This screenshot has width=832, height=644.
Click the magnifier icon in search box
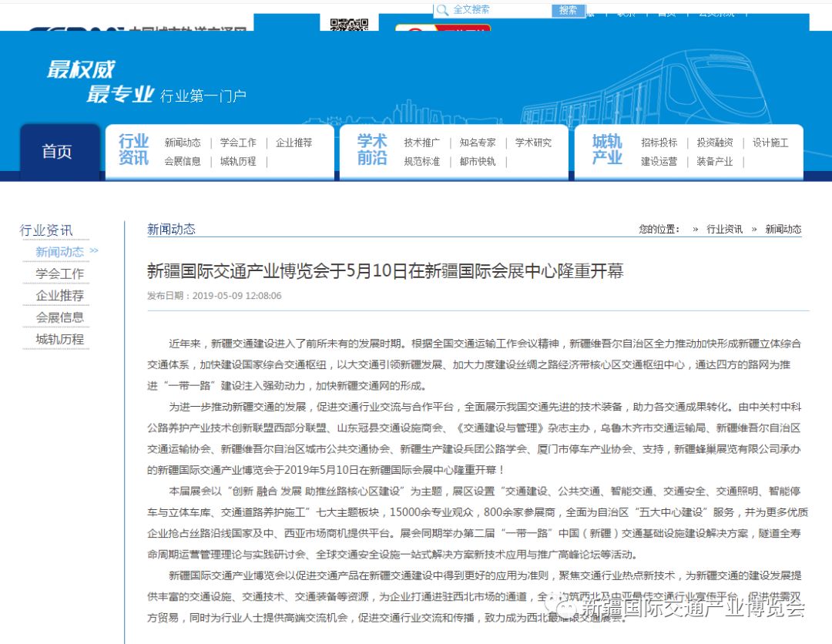(x=442, y=9)
